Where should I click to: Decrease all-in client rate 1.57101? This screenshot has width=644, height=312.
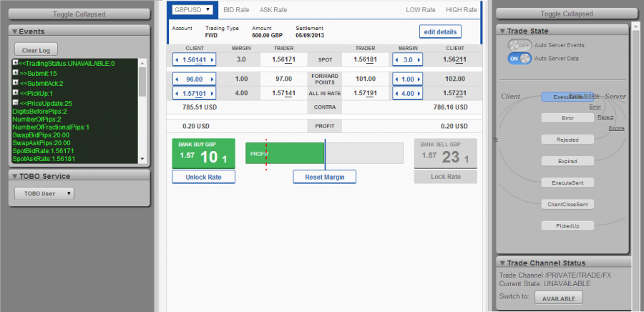(177, 94)
